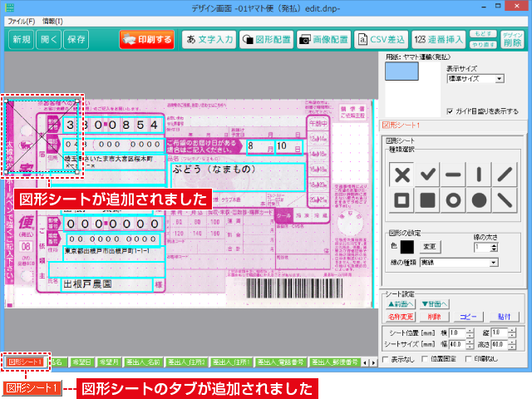
Task: Adjust the 線の太さ stepper
Action: (494, 248)
